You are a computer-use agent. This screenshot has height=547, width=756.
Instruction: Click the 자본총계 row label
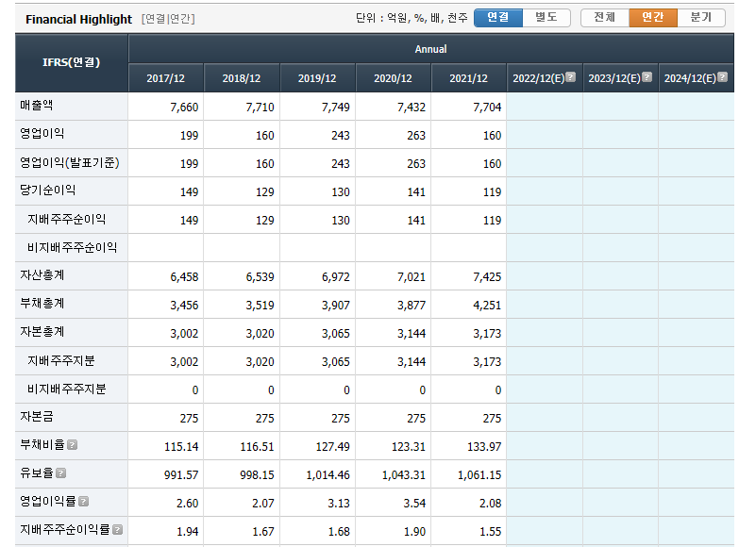pos(42,332)
